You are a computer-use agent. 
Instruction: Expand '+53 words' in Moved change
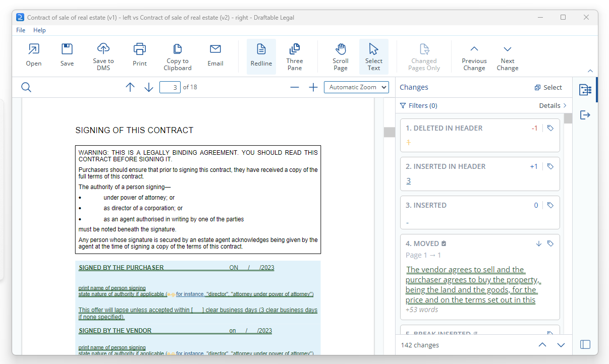tap(422, 310)
